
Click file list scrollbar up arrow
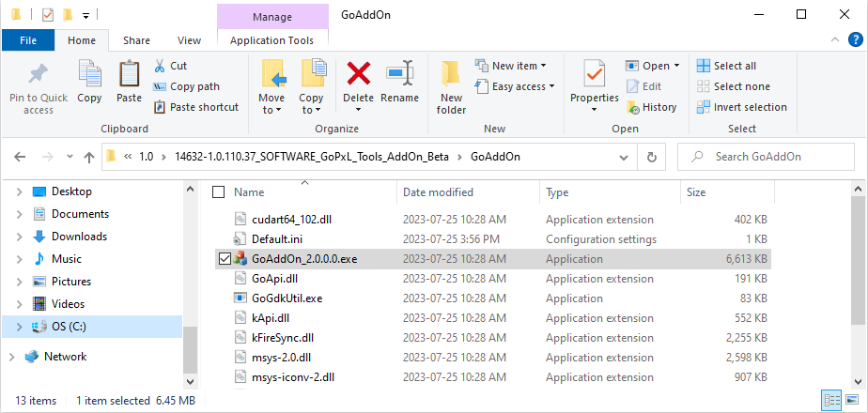pyautogui.click(x=859, y=190)
